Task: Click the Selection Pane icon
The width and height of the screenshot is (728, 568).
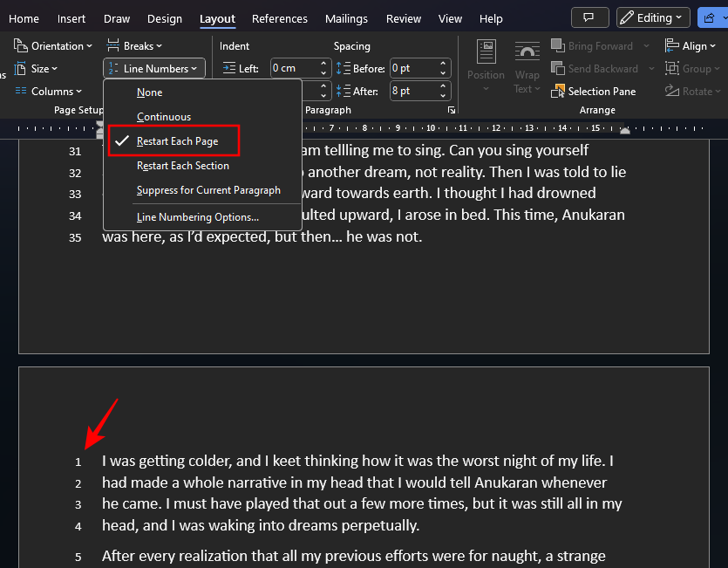Action: pos(558,91)
